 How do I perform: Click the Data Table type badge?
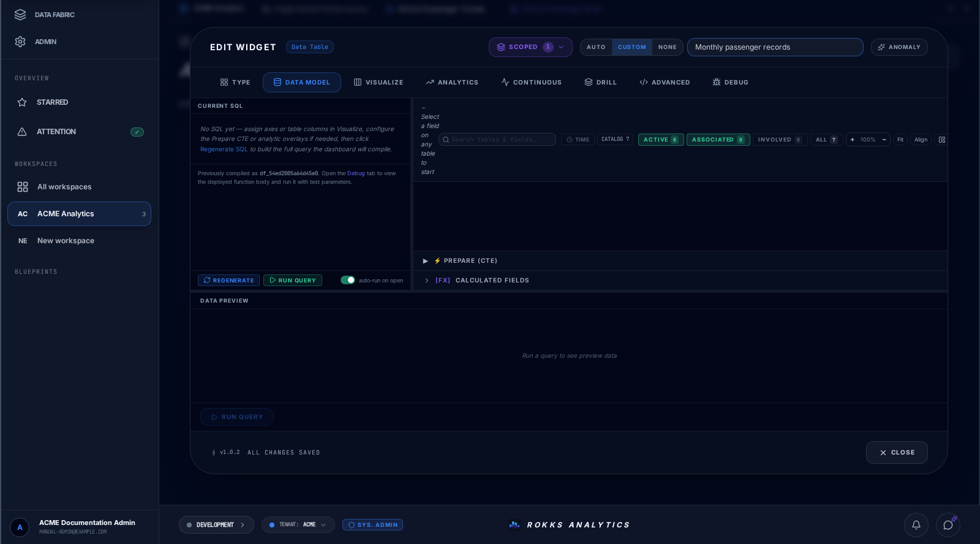(310, 47)
